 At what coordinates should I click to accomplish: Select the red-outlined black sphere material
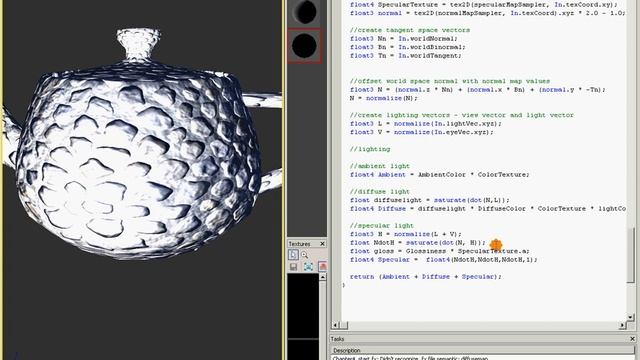tap(304, 46)
